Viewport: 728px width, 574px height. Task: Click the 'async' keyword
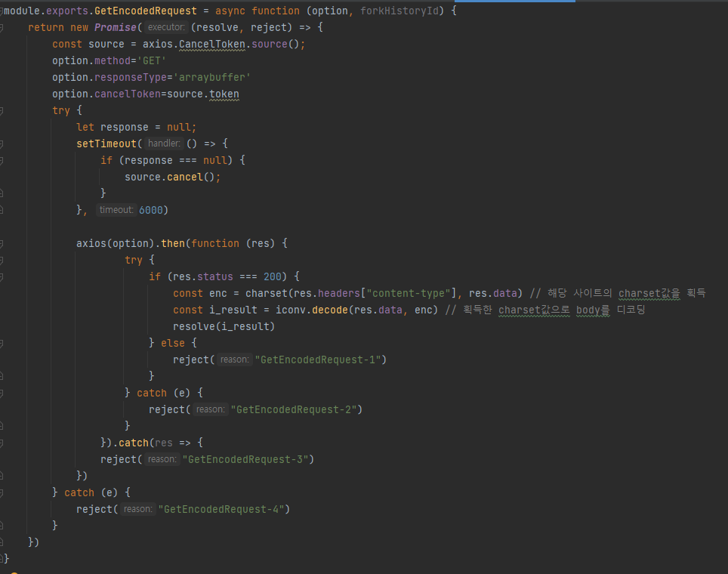(x=230, y=11)
